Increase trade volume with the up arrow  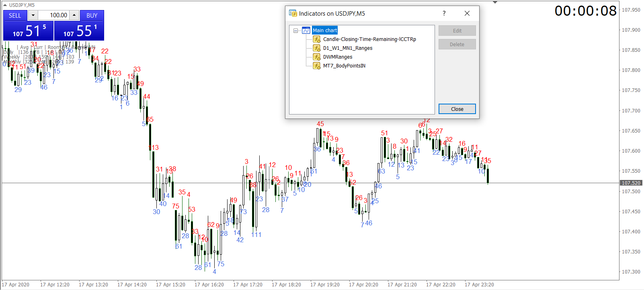[x=74, y=15]
